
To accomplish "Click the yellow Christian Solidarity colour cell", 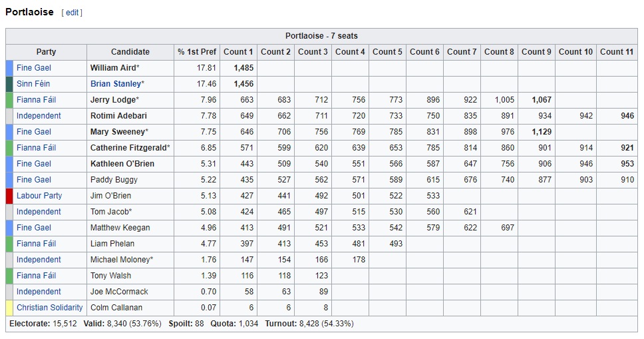I will tap(9, 308).
